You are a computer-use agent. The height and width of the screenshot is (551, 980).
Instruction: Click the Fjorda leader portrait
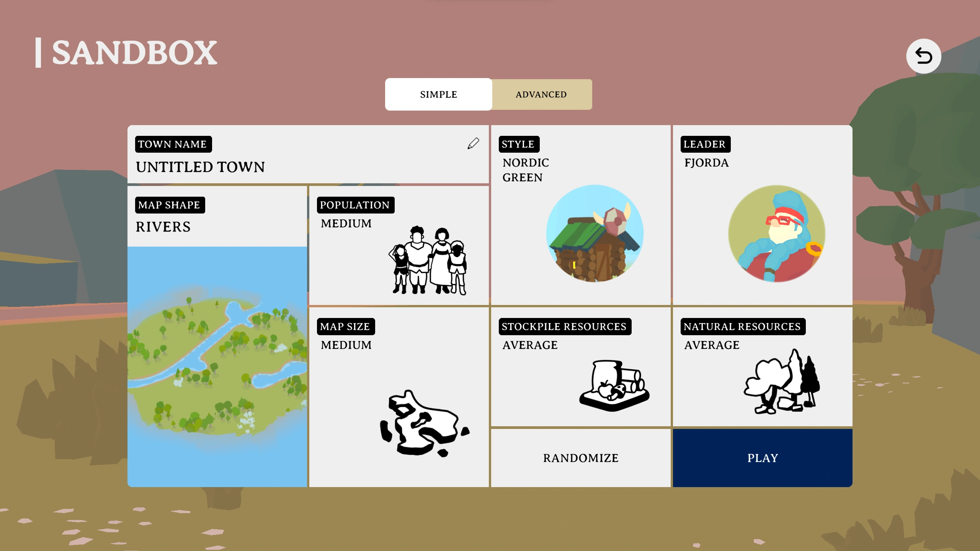[x=776, y=234]
